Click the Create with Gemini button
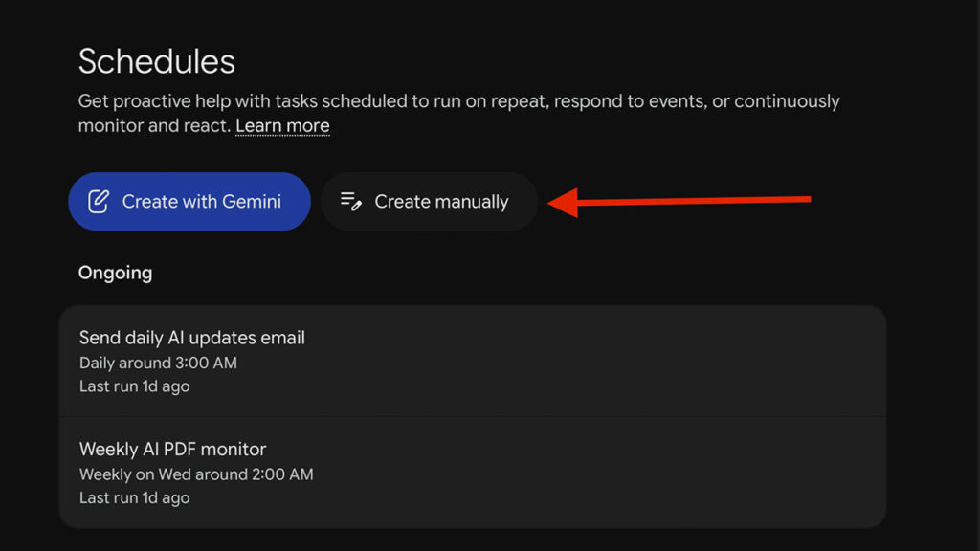The height and width of the screenshot is (551, 980). pos(189,202)
